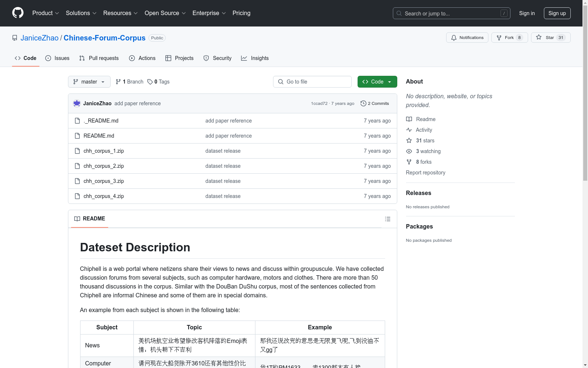Switch to the Issues tab
The width and height of the screenshot is (588, 368).
(x=57, y=58)
